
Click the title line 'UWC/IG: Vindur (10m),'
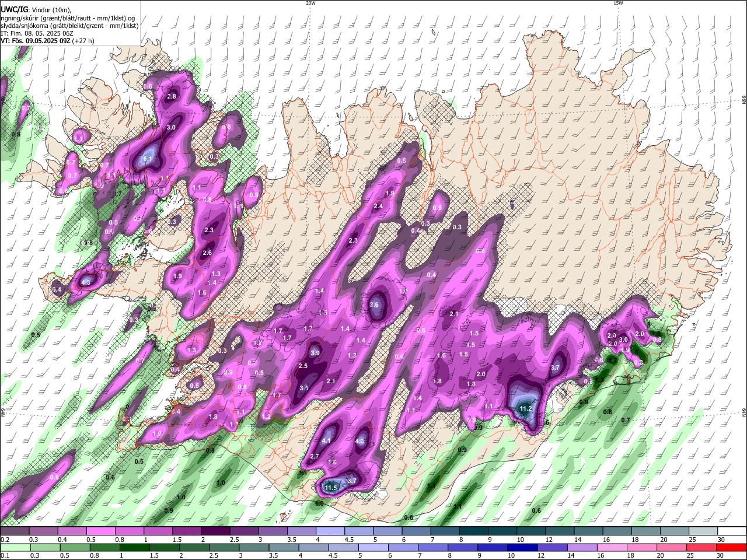coord(36,10)
